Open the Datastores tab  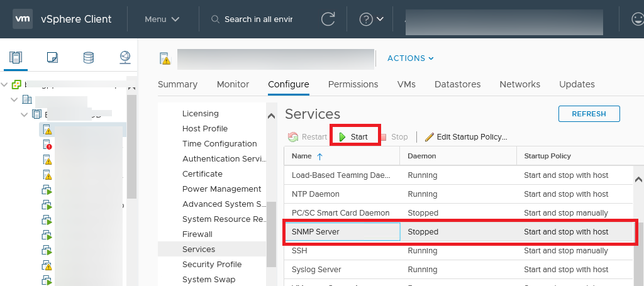[457, 84]
